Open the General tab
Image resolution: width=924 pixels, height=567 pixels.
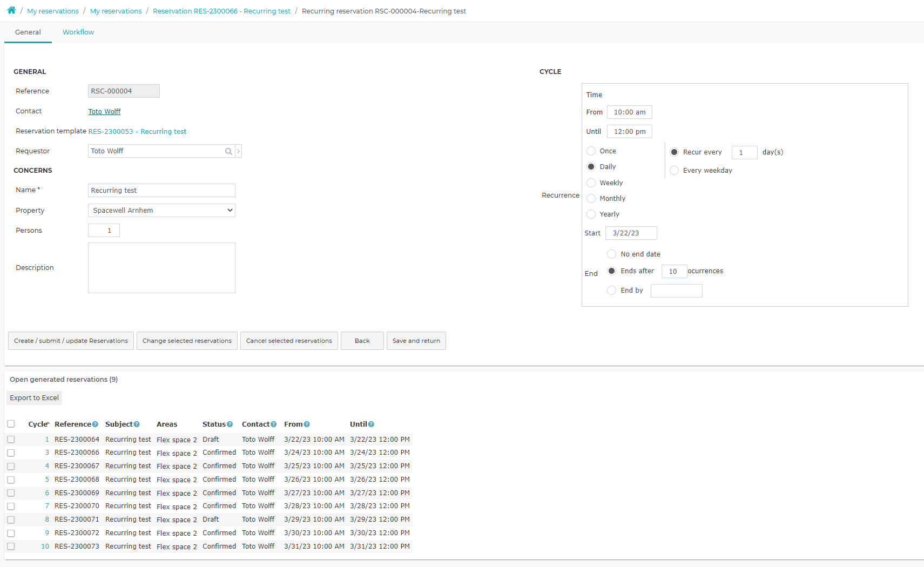pyautogui.click(x=28, y=32)
